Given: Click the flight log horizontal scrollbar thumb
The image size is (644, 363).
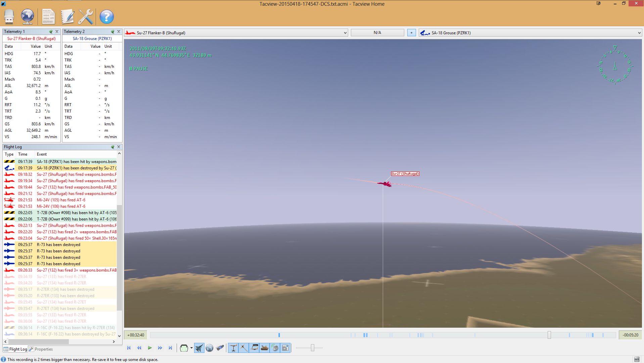Looking at the screenshot, I should [x=38, y=341].
